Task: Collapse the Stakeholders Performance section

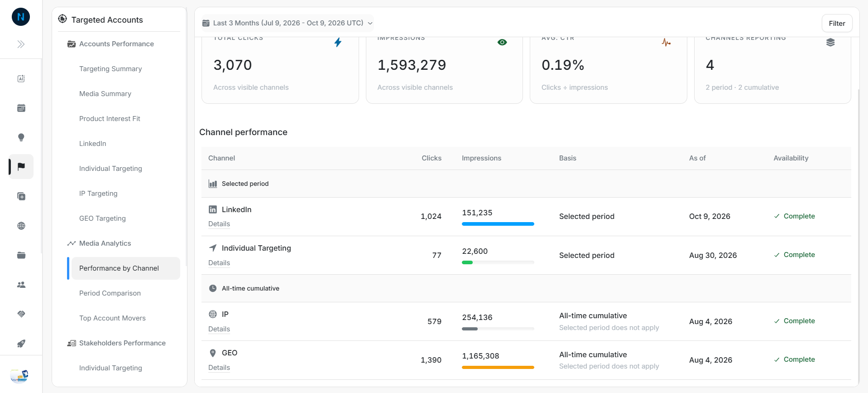Action: pyautogui.click(x=122, y=343)
